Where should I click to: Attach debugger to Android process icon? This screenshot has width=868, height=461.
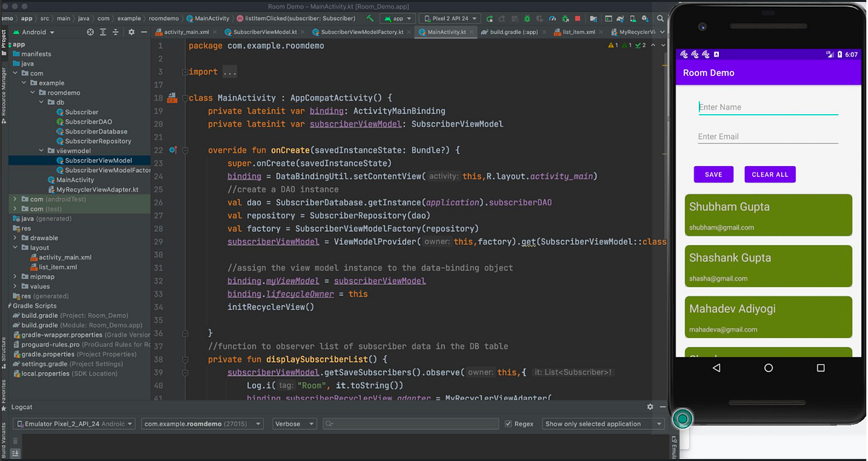click(566, 18)
